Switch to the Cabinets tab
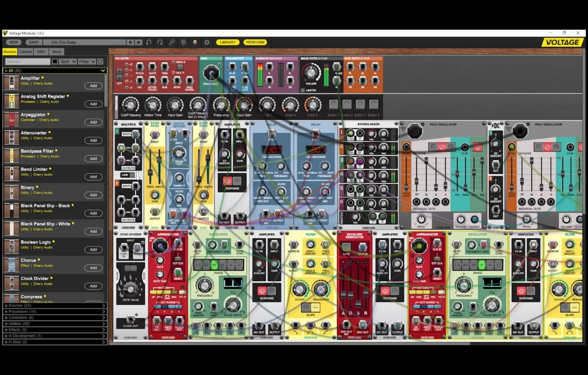Screen dimensions: 588x375 point(25,52)
